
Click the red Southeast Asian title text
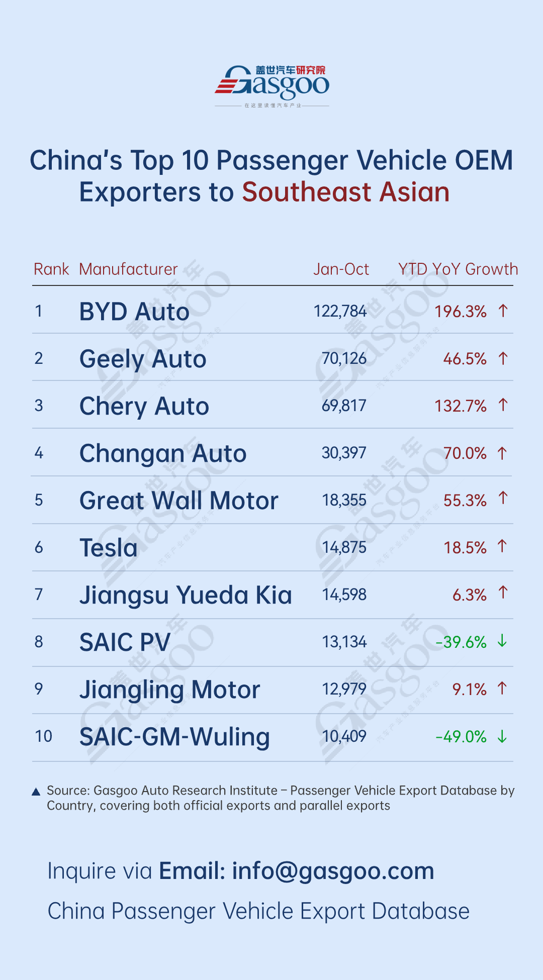click(346, 192)
